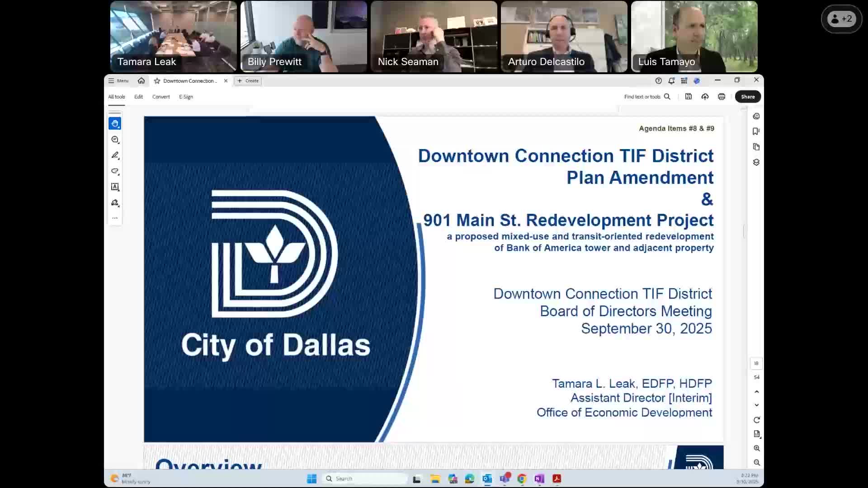This screenshot has height=488, width=868.
Task: Click the Share button
Action: tap(747, 97)
